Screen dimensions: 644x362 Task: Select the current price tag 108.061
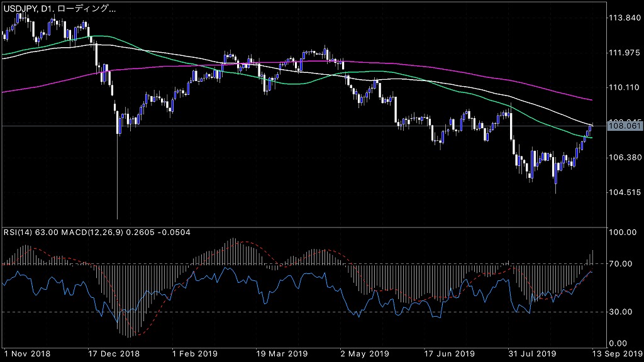pos(625,126)
